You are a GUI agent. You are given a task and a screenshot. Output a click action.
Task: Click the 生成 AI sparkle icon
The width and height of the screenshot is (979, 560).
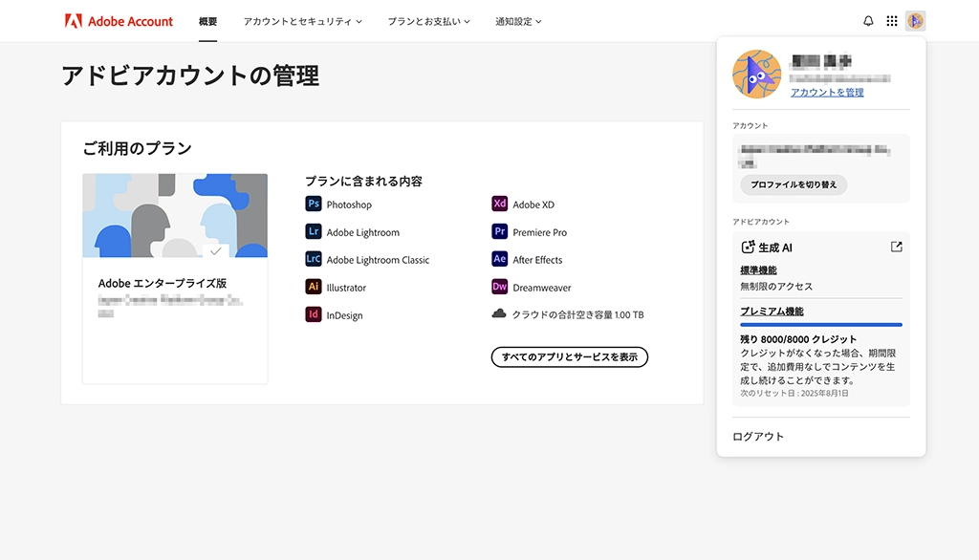pyautogui.click(x=748, y=248)
